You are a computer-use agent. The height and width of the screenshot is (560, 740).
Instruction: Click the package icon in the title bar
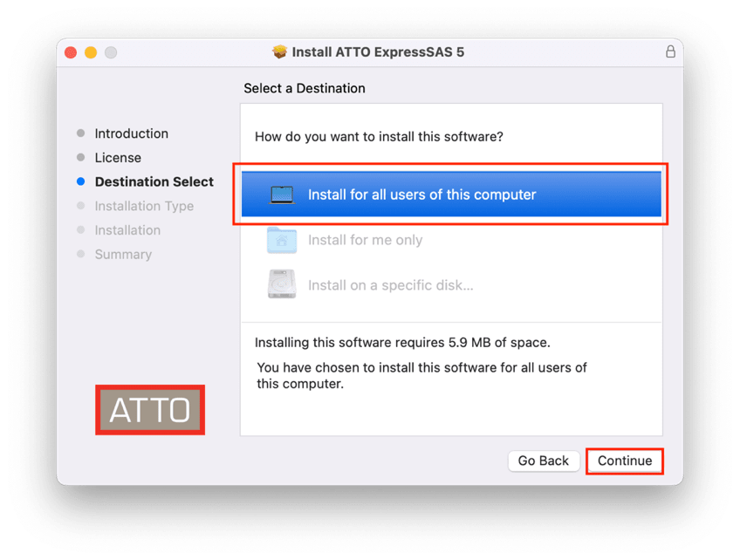(279, 52)
